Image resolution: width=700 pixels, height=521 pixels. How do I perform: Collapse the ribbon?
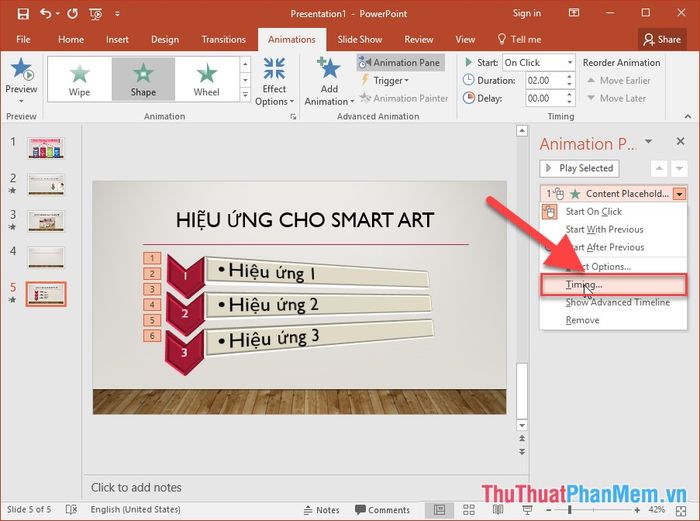(x=688, y=117)
